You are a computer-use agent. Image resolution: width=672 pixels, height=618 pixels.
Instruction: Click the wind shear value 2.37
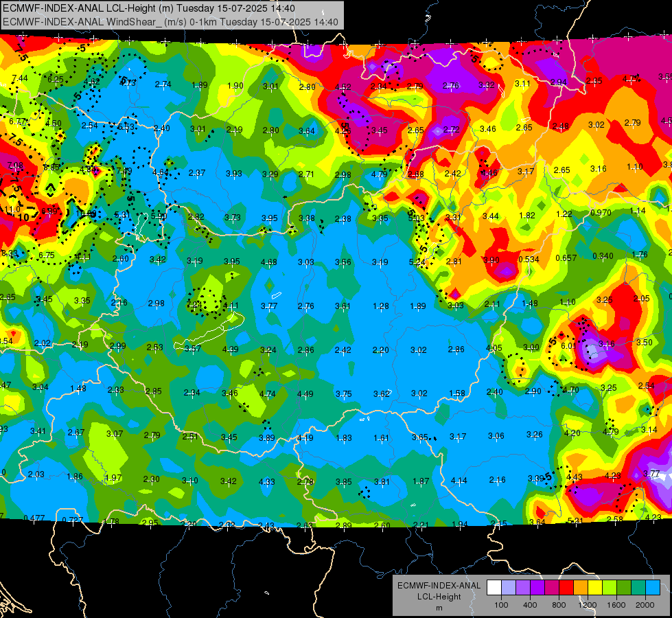pyautogui.click(x=197, y=173)
